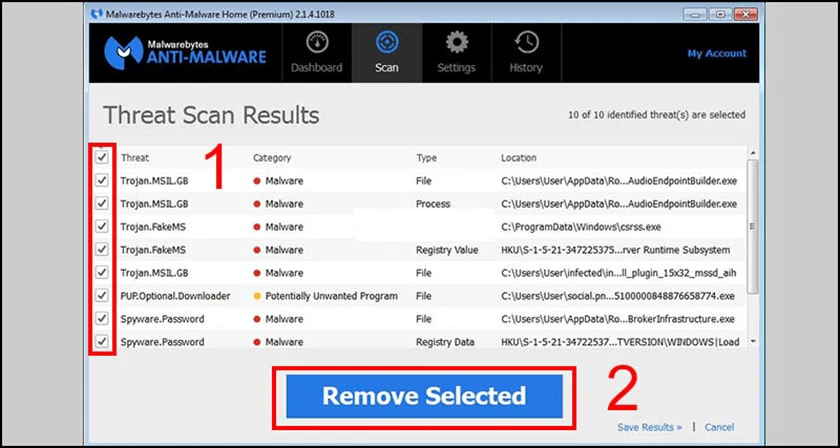This screenshot has height=448, width=840.
Task: Open My Account
Action: click(717, 53)
